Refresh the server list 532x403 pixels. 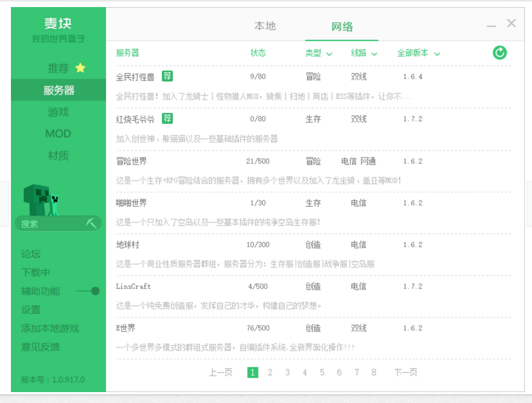point(500,53)
